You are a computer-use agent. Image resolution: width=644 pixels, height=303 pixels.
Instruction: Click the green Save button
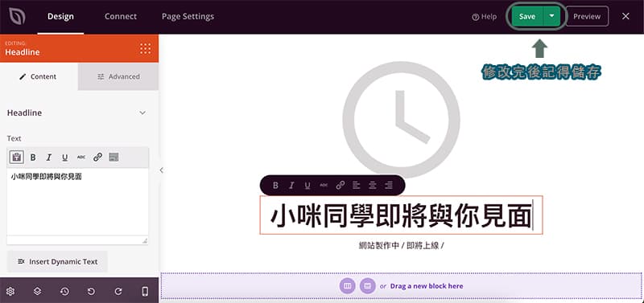click(527, 16)
